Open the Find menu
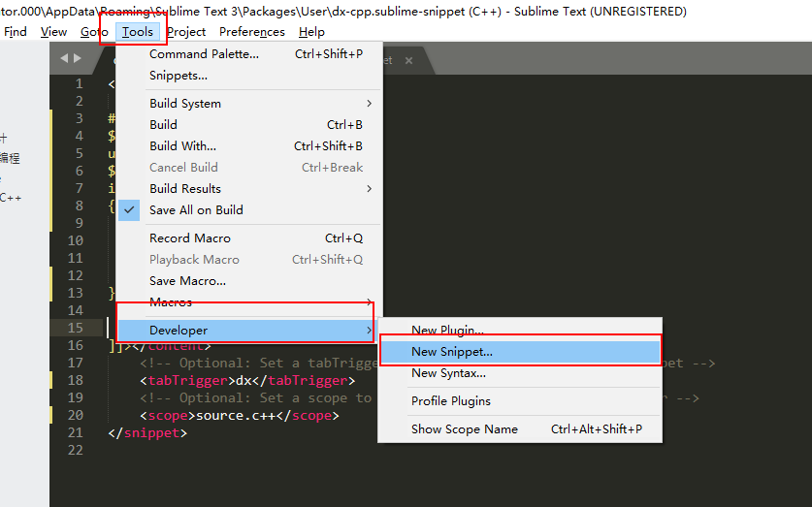 15,32
